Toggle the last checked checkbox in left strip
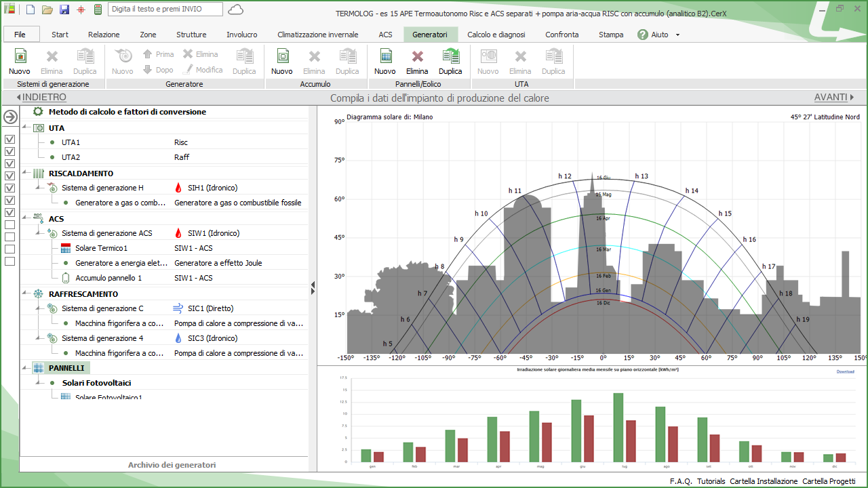 coord(10,213)
